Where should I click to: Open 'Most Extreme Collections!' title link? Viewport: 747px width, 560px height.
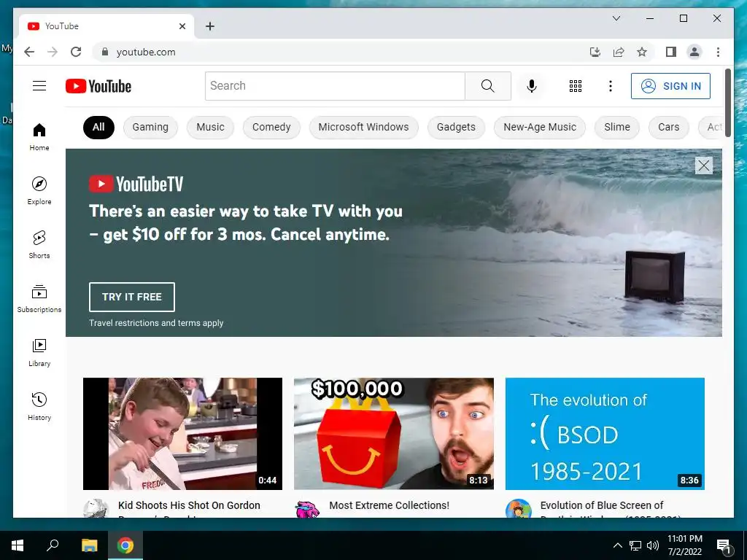[390, 505]
